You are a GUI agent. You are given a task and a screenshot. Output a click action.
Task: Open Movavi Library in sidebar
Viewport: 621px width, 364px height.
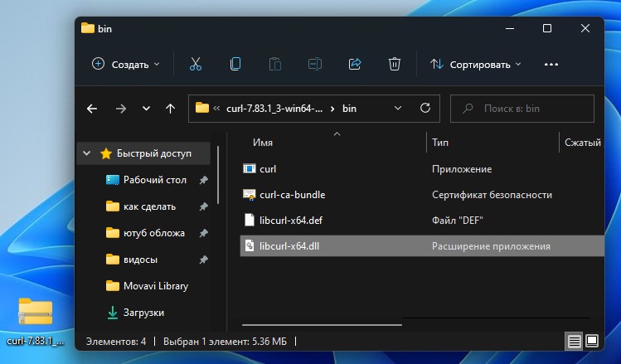point(156,286)
